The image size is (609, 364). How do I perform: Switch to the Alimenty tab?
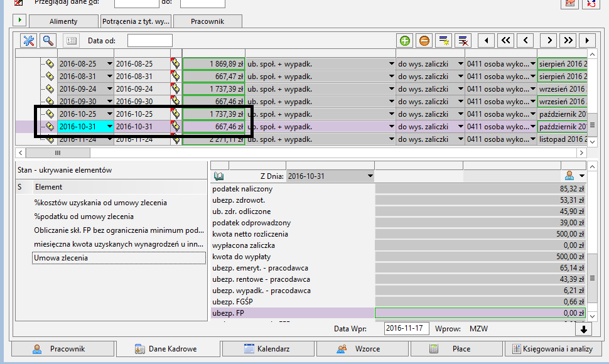[x=63, y=21]
